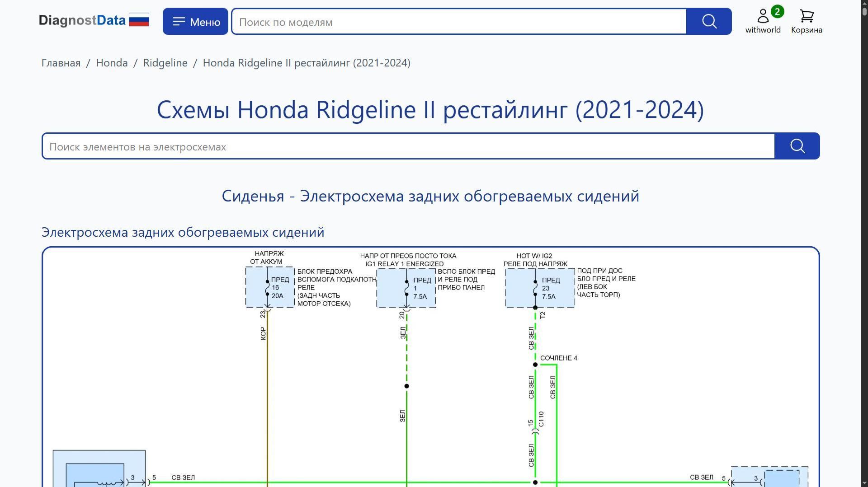The width and height of the screenshot is (868, 487).
Task: Click the СОЧЛЕНЕ 4 splice label
Action: click(x=559, y=358)
